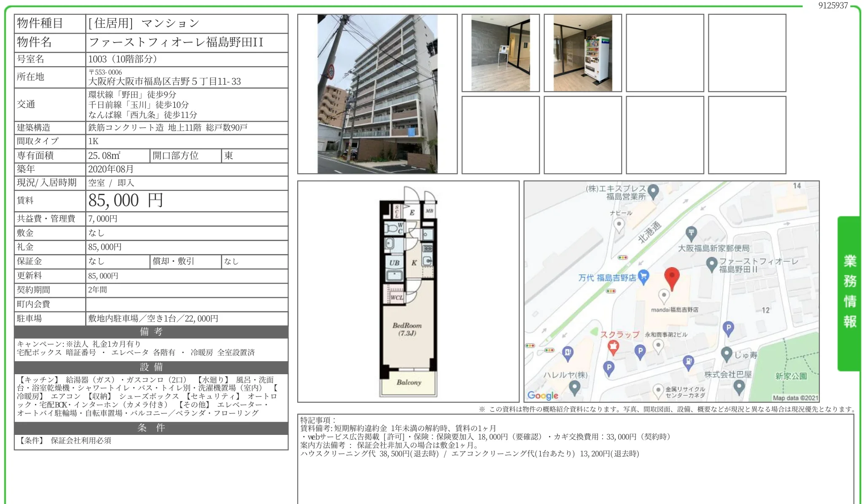This screenshot has width=867, height=504.
Task: Click the red スクラップ shop icon
Action: (614, 347)
